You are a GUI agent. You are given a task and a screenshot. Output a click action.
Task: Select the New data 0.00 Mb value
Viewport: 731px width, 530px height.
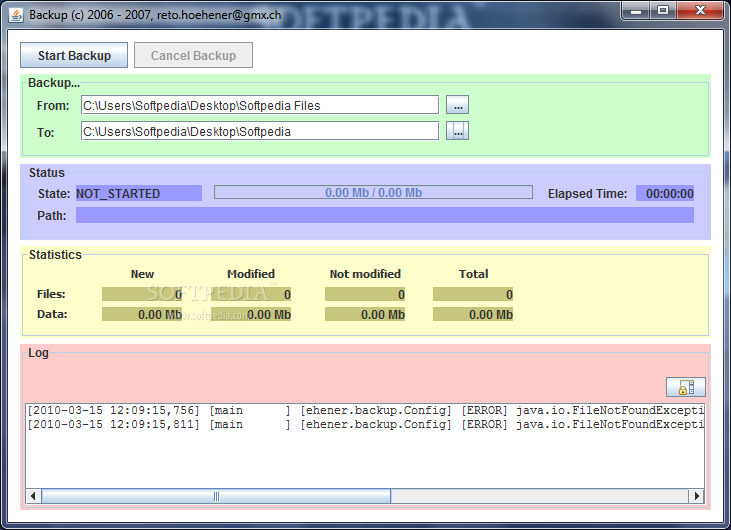[x=142, y=314]
